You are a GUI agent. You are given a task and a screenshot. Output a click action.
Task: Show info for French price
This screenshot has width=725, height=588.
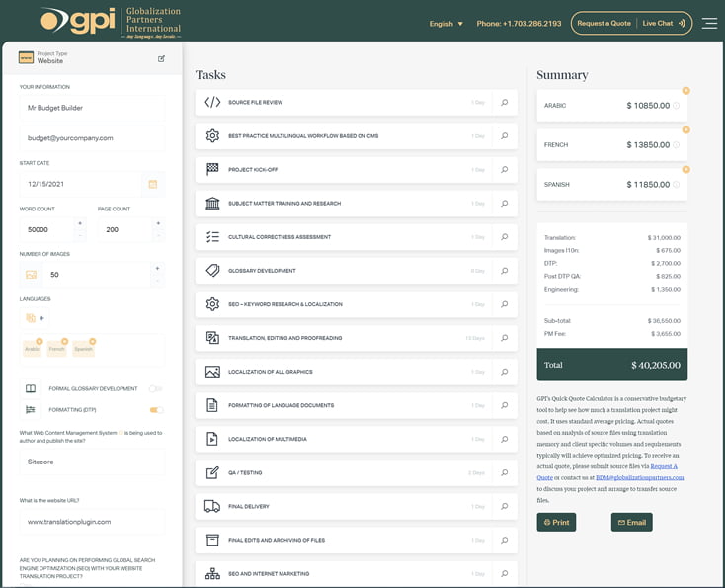click(x=676, y=145)
